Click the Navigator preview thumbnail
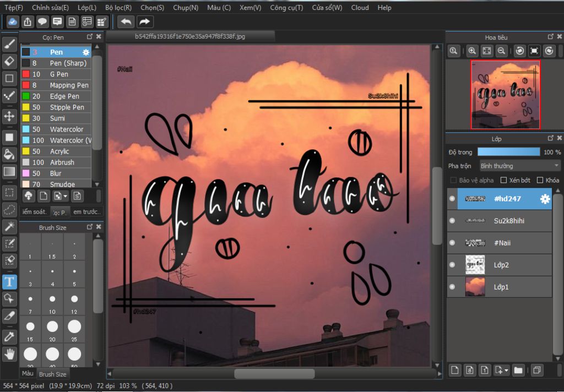 pyautogui.click(x=506, y=95)
